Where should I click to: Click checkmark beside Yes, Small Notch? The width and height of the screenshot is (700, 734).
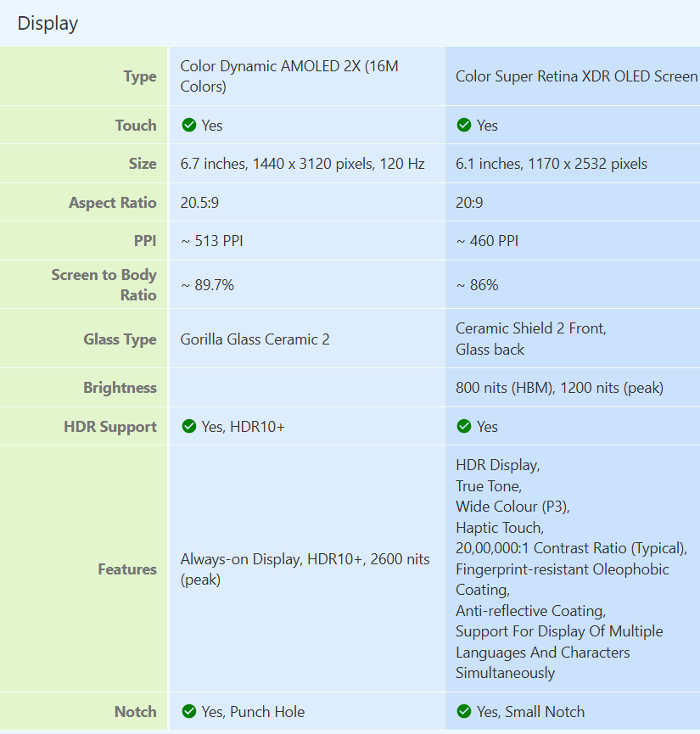[x=464, y=712]
